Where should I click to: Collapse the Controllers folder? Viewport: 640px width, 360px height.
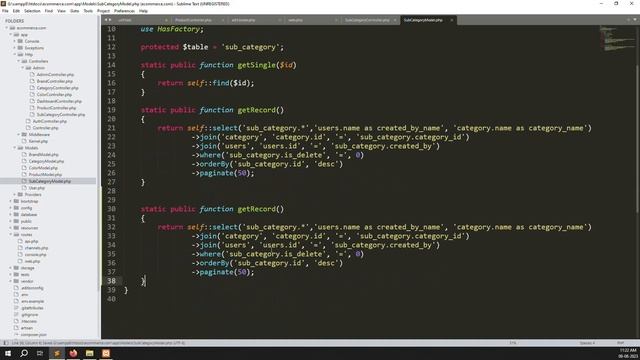point(19,61)
